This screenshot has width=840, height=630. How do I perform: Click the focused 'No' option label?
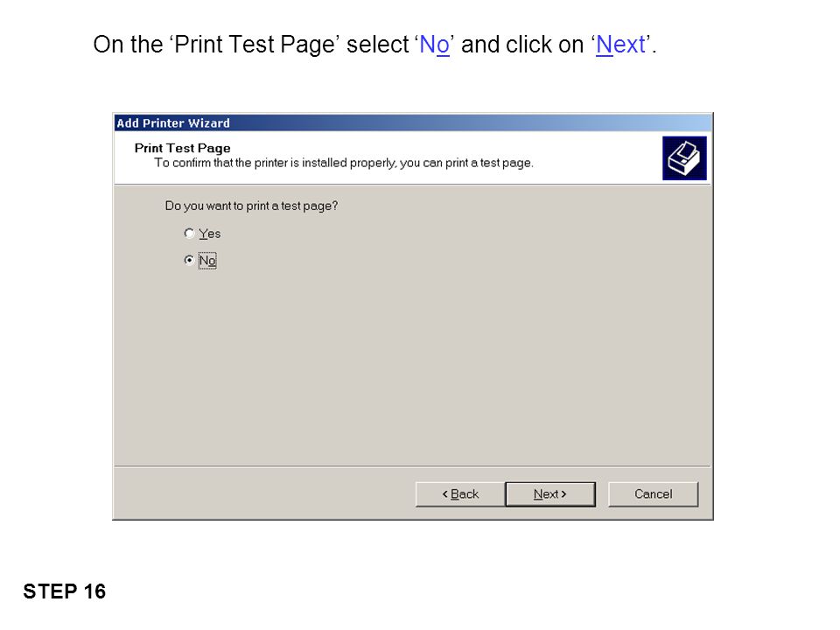click(x=207, y=261)
